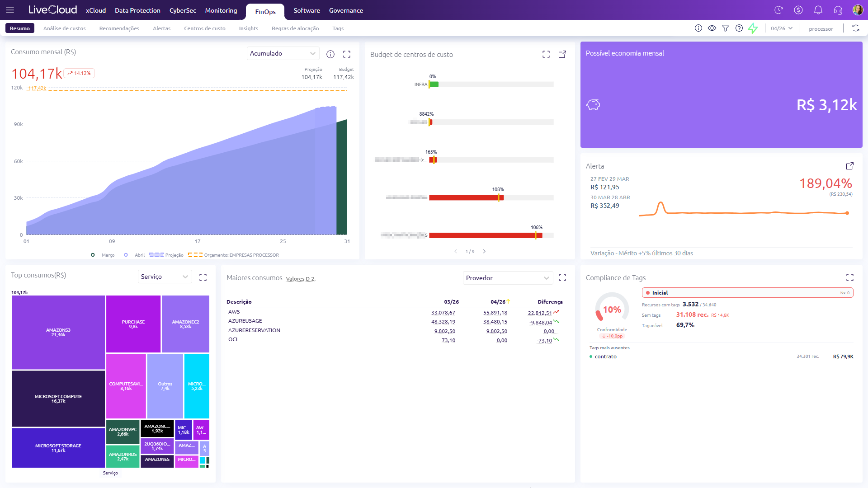Image resolution: width=868 pixels, height=488 pixels.
Task: Click the notifications bell icon
Action: tap(818, 10)
